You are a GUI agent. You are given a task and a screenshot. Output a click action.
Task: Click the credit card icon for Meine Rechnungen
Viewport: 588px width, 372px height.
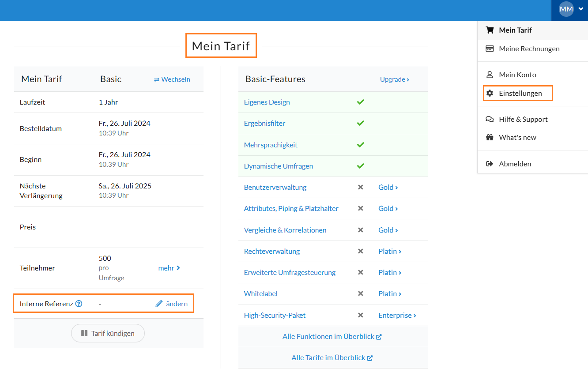click(490, 49)
